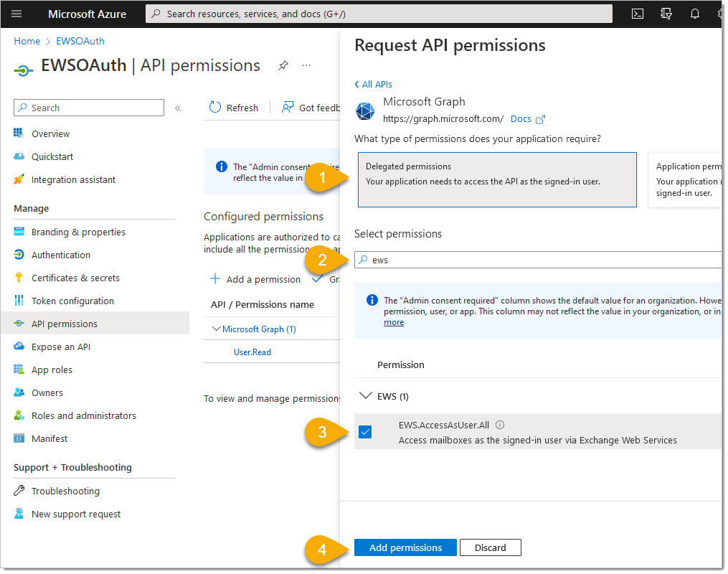
Task: Click the Certificates & secrets key icon
Action: (x=19, y=278)
